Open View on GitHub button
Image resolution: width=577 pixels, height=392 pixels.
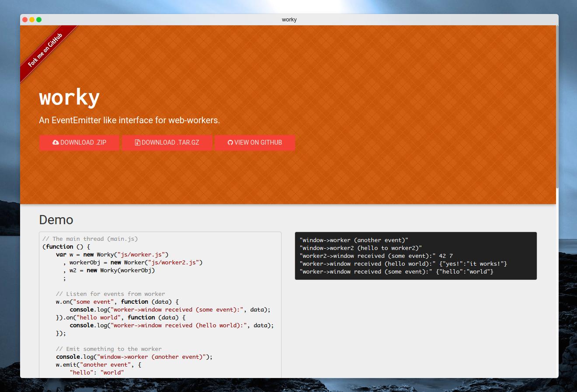pos(255,142)
